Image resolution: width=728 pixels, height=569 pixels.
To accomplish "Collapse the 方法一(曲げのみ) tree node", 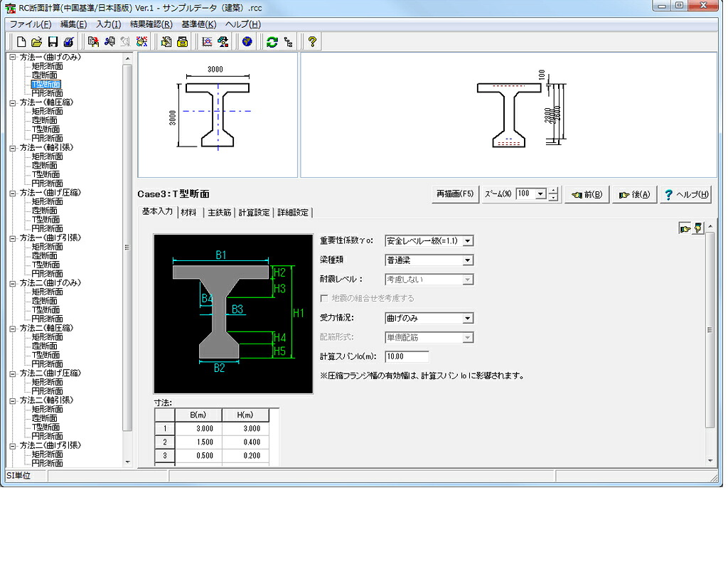I will point(13,57).
